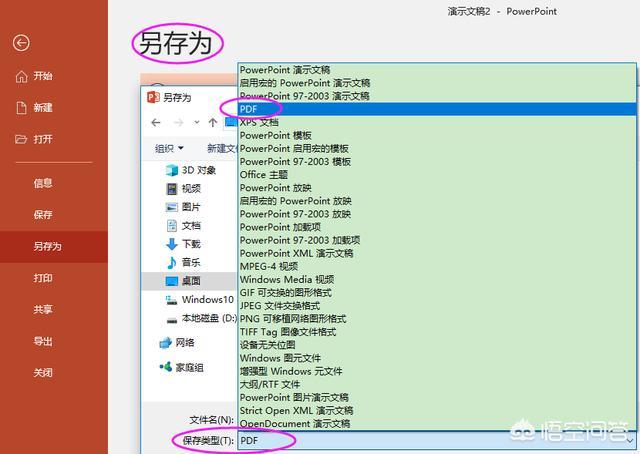This screenshot has width=640, height=454.
Task: Choose PDF in the file type list
Action: coord(437,109)
